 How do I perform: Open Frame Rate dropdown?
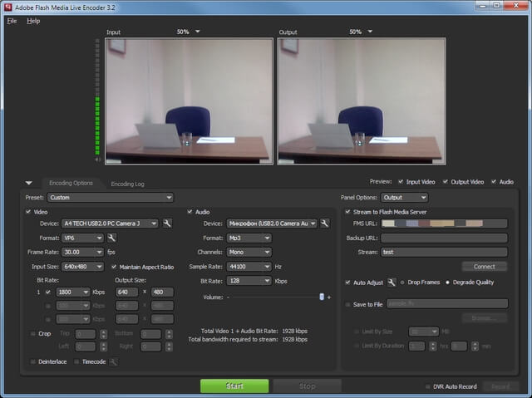pyautogui.click(x=82, y=253)
